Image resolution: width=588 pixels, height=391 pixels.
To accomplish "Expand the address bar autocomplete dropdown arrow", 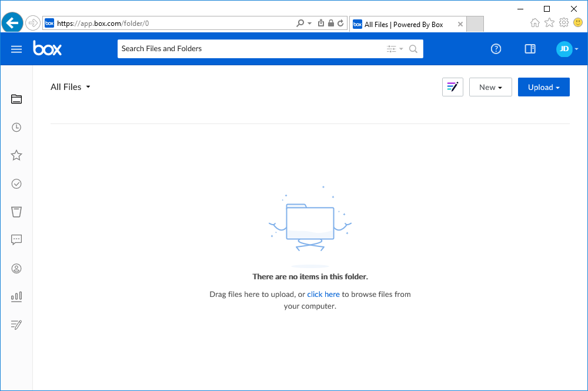I will 309,24.
